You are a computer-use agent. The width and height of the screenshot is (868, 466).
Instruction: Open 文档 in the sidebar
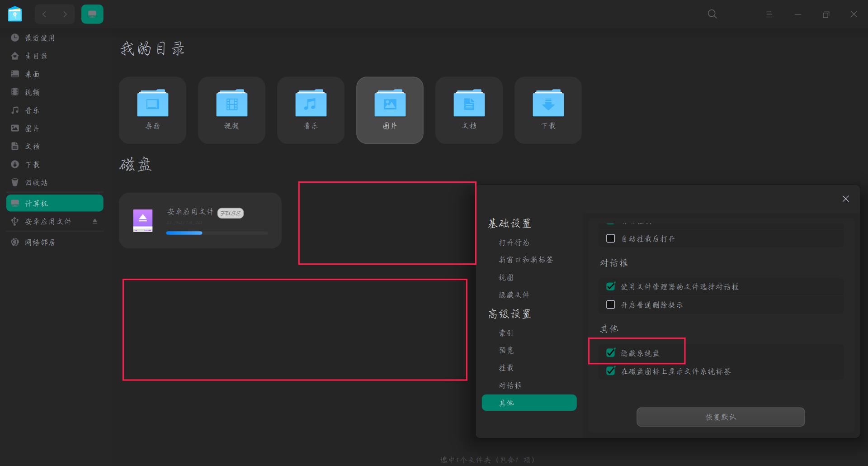point(55,147)
